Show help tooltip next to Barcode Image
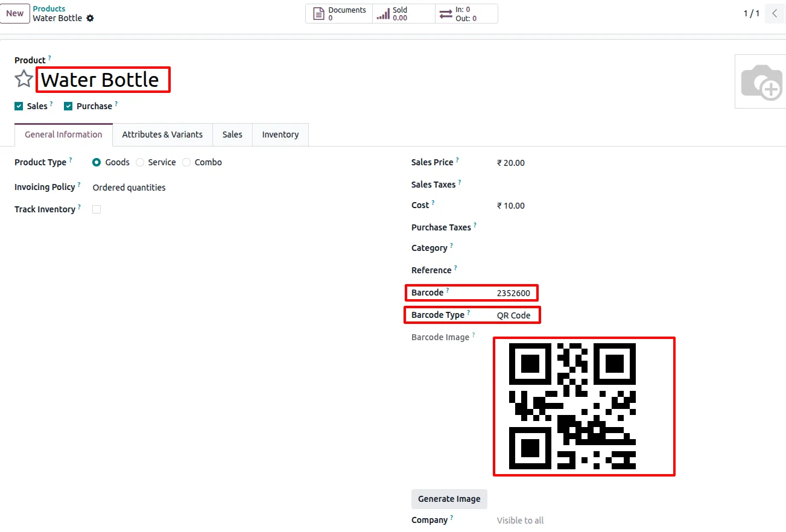This screenshot has width=786, height=532. coord(474,335)
